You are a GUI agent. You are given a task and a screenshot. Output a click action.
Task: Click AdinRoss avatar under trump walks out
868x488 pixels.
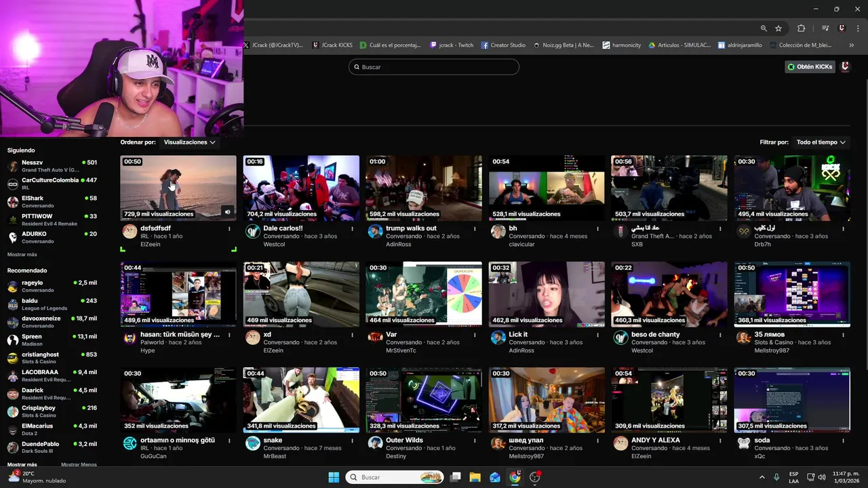click(375, 232)
